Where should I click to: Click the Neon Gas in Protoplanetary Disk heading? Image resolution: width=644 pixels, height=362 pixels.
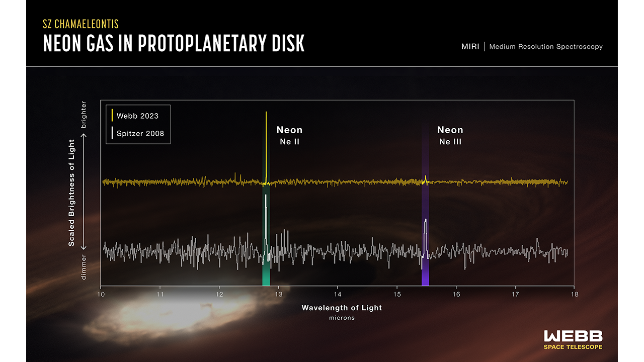tap(174, 44)
